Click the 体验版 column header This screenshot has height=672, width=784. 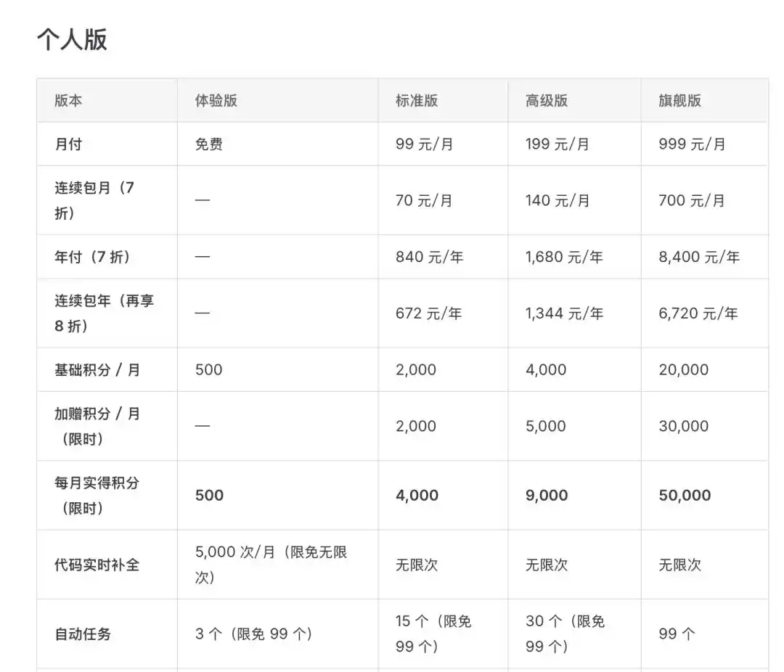216,100
